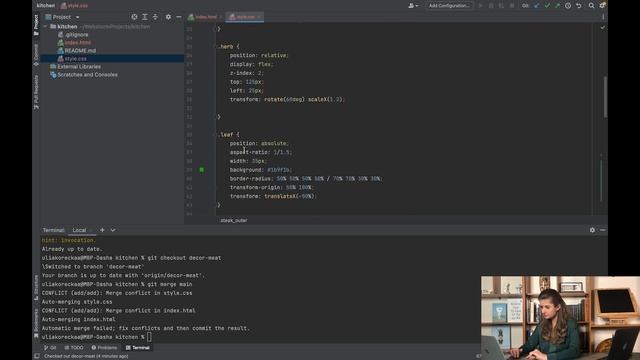The image size is (640, 360).
Task: Click 'git merge main' terminal line
Action: point(117,284)
